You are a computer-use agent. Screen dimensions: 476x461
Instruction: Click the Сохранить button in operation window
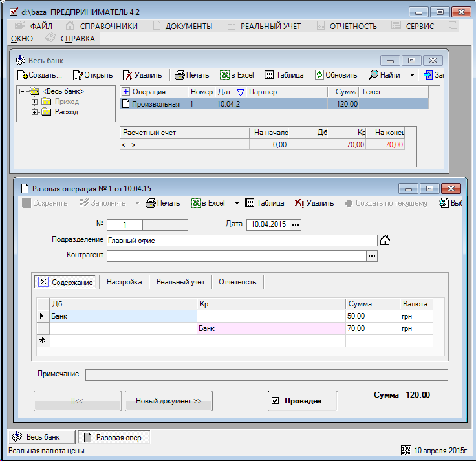coord(45,203)
